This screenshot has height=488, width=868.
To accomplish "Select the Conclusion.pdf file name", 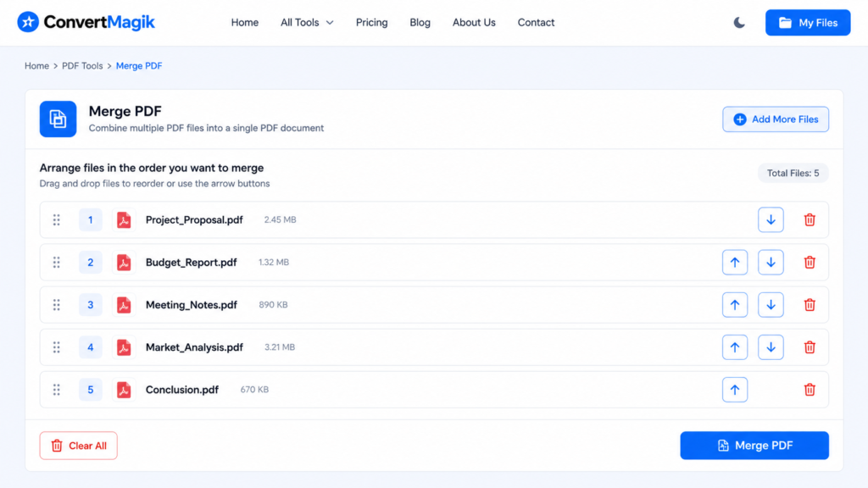I will coord(182,390).
